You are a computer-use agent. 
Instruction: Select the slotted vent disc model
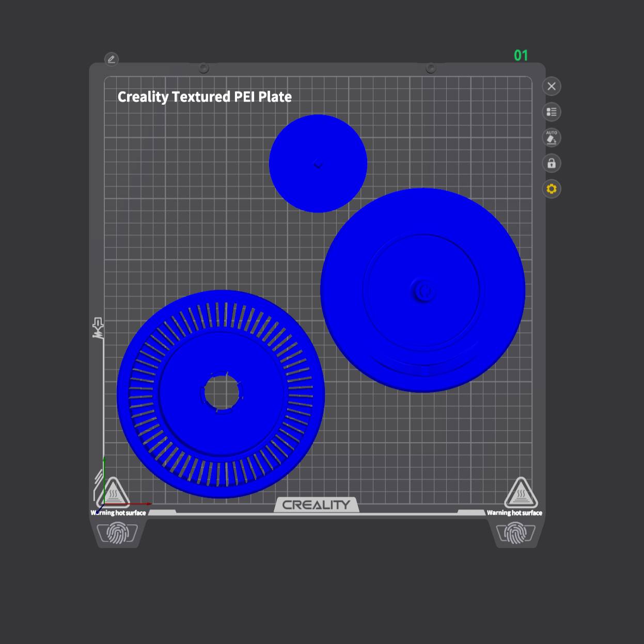click(221, 394)
